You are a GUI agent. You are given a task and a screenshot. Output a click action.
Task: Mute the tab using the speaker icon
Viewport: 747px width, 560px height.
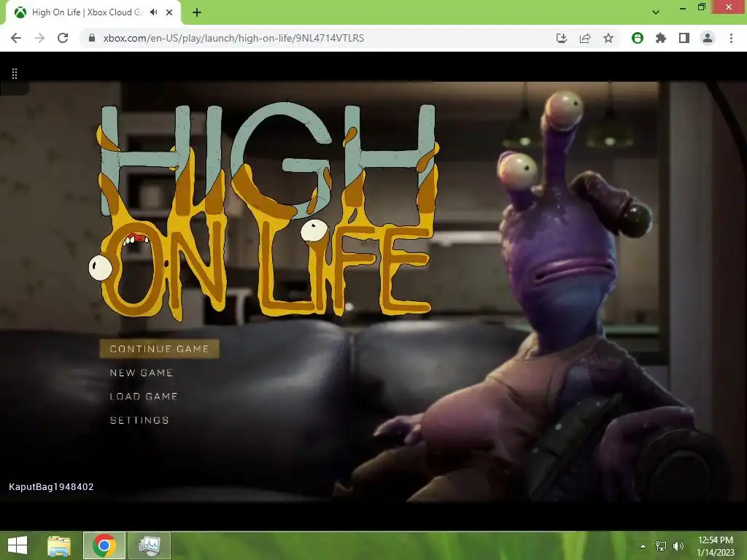click(153, 12)
